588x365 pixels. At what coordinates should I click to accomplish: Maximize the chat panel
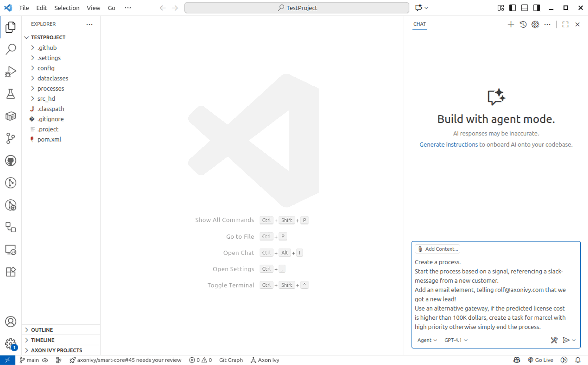tap(565, 24)
